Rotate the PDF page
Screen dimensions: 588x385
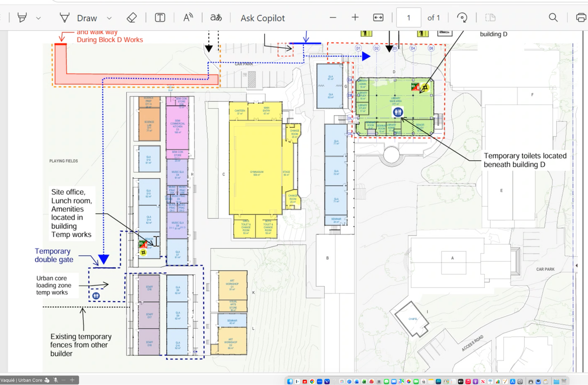(x=462, y=18)
